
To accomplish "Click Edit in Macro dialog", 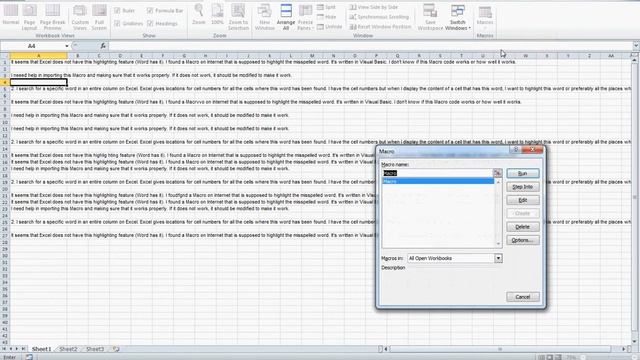I will pos(523,200).
